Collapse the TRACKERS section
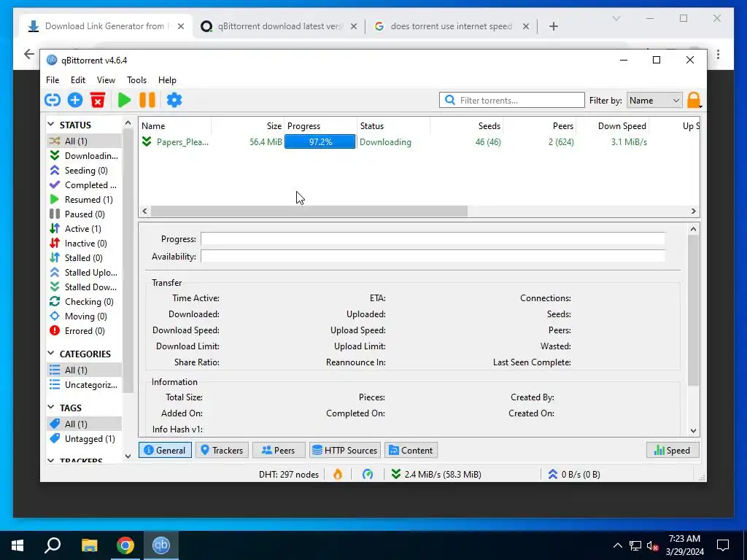 pyautogui.click(x=51, y=461)
